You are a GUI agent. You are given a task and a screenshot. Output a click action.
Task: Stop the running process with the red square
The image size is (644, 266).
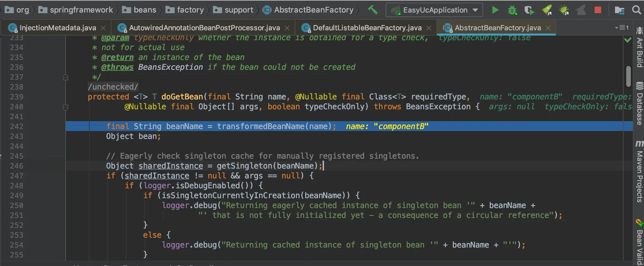tap(598, 10)
